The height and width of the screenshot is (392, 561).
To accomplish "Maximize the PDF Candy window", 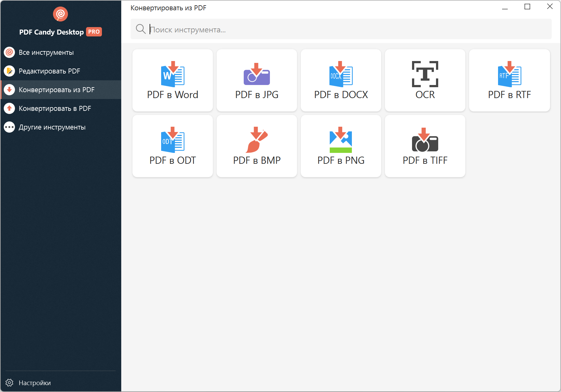I will pos(527,7).
